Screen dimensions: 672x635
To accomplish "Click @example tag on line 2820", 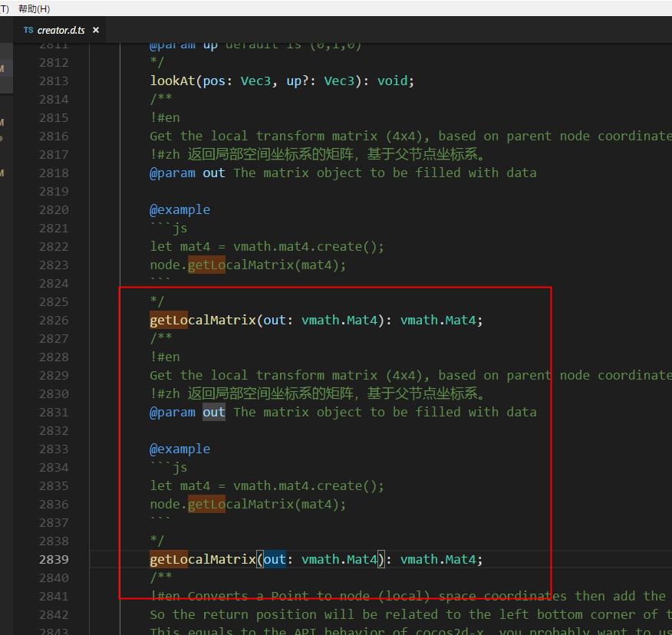I will click(x=180, y=210).
